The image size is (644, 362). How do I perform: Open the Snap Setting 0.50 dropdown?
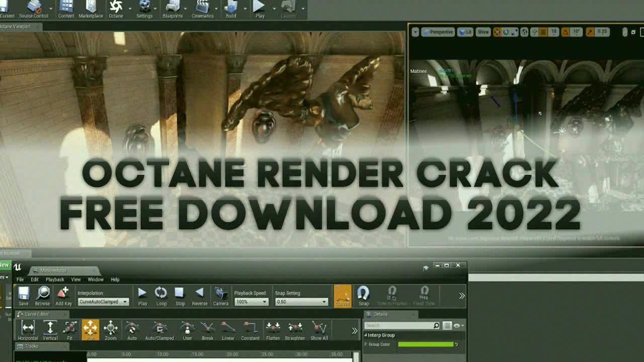coord(302,302)
